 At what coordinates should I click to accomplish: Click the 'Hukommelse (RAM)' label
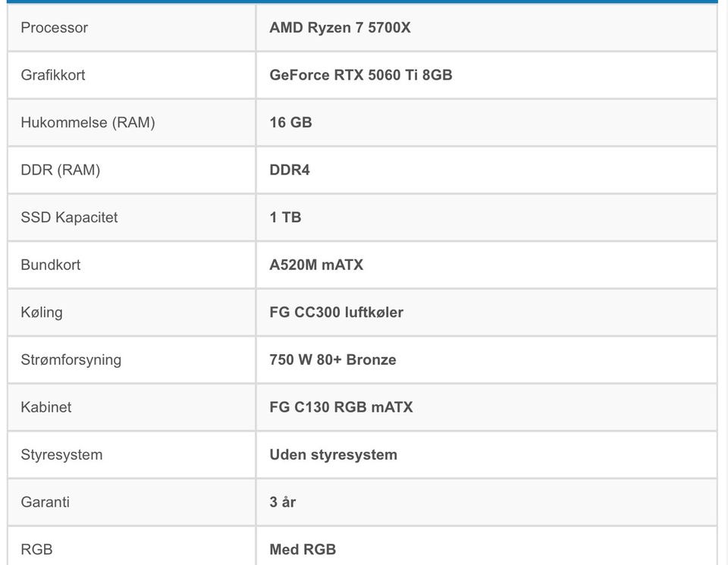pyautogui.click(x=88, y=123)
